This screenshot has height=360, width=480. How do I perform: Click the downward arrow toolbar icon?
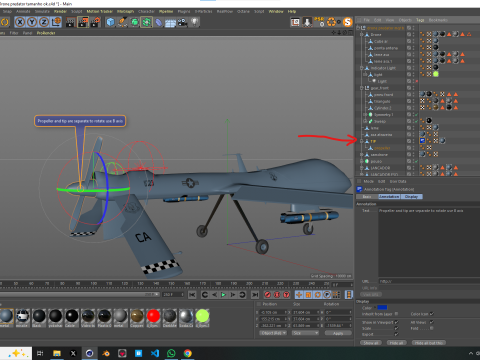tap(307, 22)
